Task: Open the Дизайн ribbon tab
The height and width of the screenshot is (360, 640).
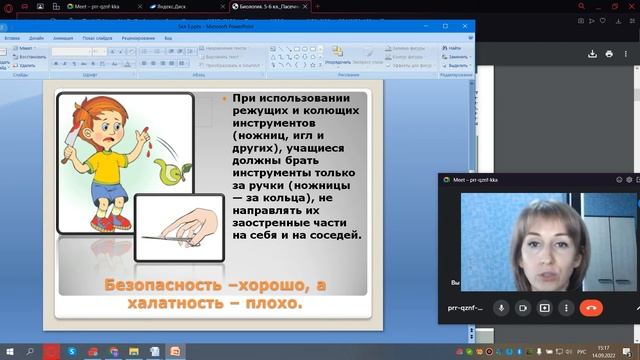Action: tap(36, 38)
